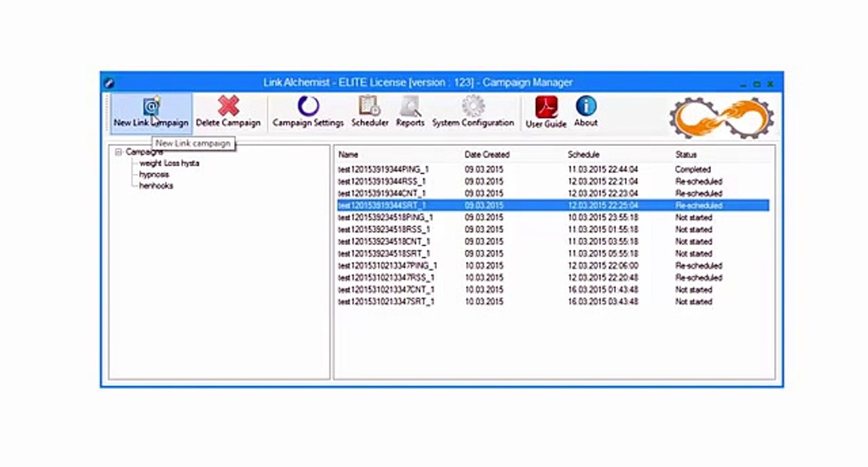The width and height of the screenshot is (868, 467).
Task: Click schedule cell 10.03.2015 23:55:18
Action: pos(603,217)
